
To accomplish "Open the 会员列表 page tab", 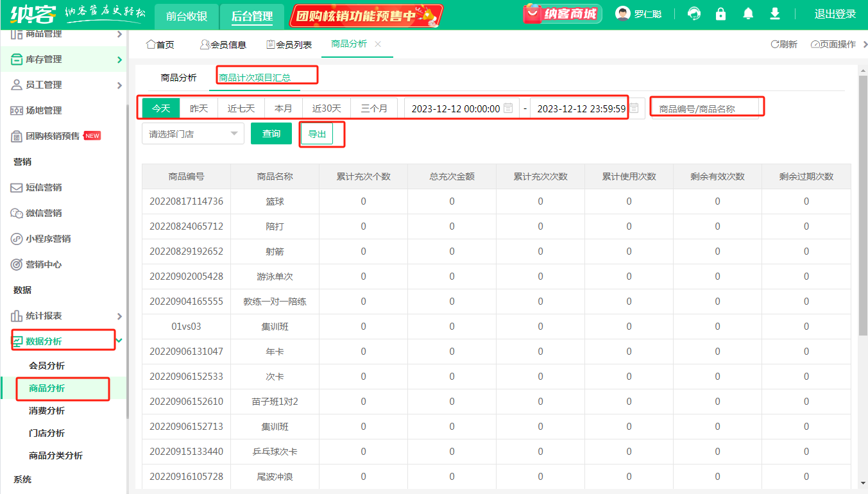I will tap(289, 45).
